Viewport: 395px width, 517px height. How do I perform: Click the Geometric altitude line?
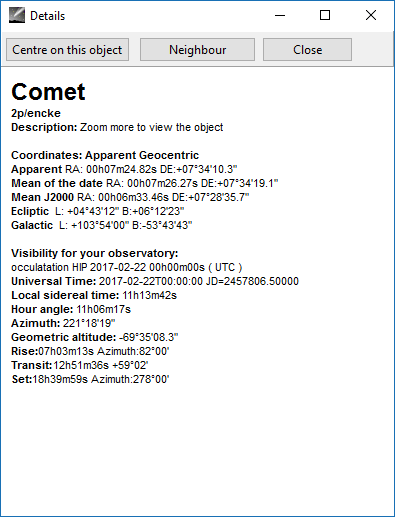95,337
